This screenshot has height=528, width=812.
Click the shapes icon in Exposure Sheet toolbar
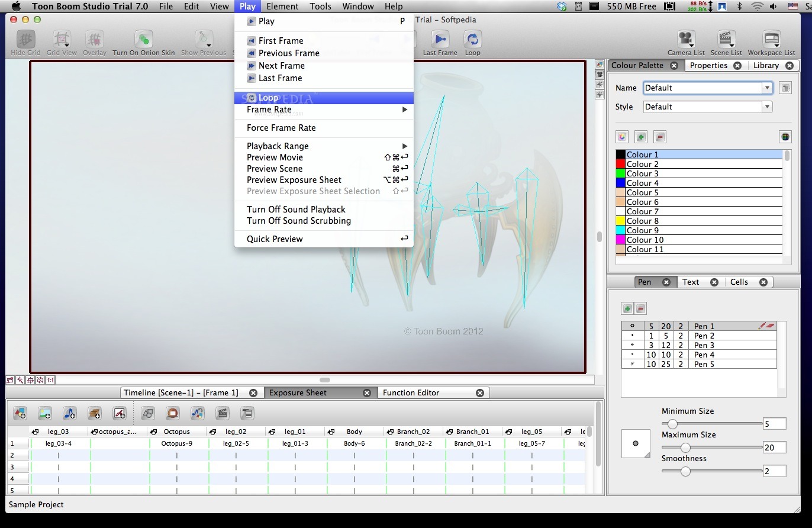click(x=148, y=413)
